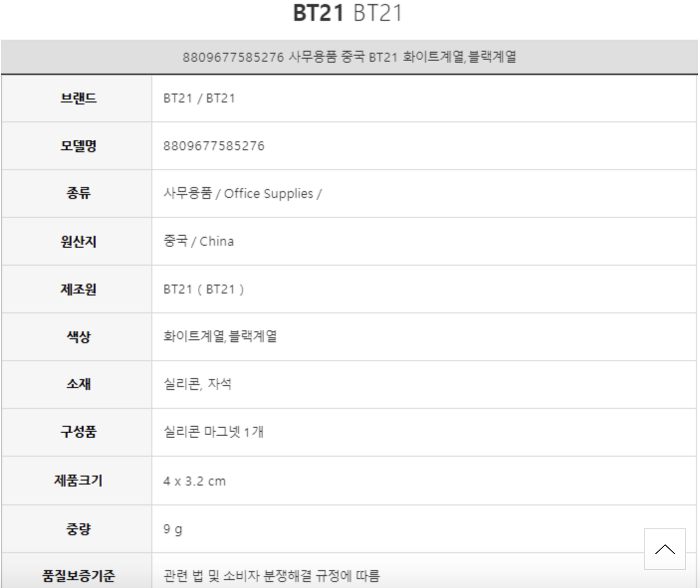Viewport: 700px width, 588px height.
Task: Click the 실리콘, 자석 material value
Action: 197,384
